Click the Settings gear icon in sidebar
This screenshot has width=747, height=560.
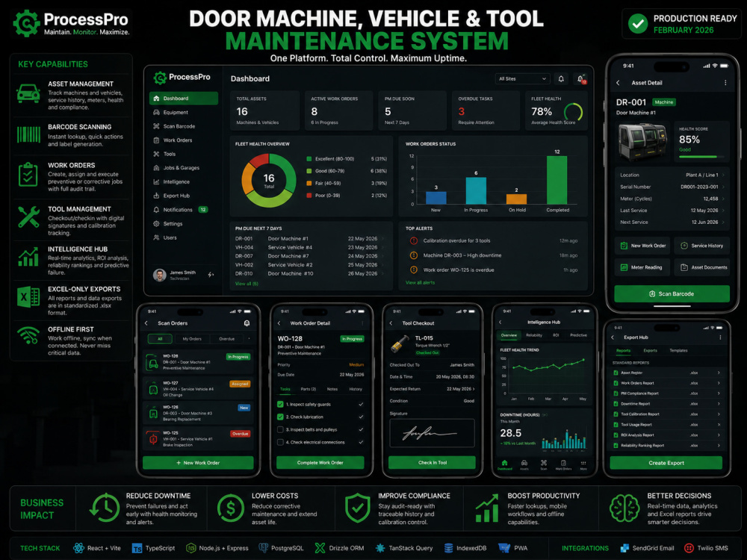[x=156, y=223]
